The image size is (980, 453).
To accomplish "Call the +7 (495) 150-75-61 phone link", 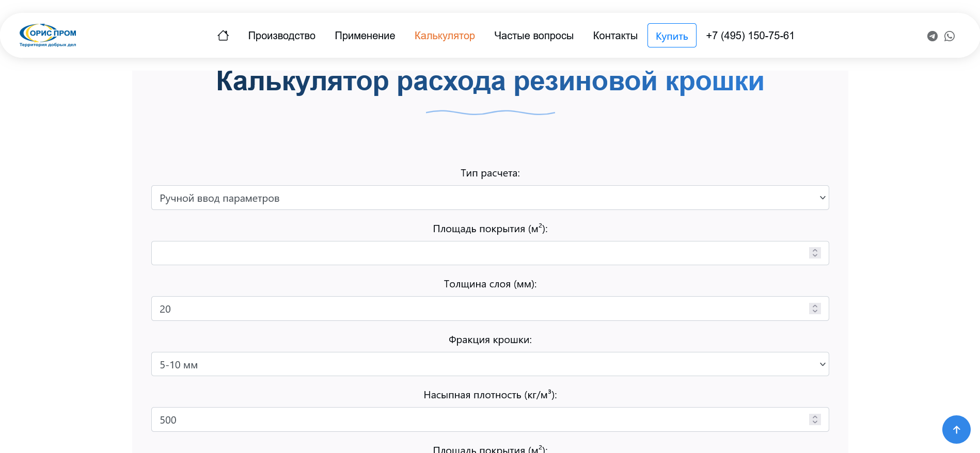I will (750, 36).
